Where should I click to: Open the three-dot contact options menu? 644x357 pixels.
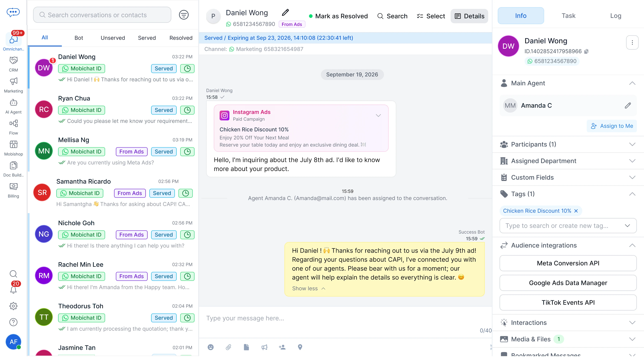[632, 43]
